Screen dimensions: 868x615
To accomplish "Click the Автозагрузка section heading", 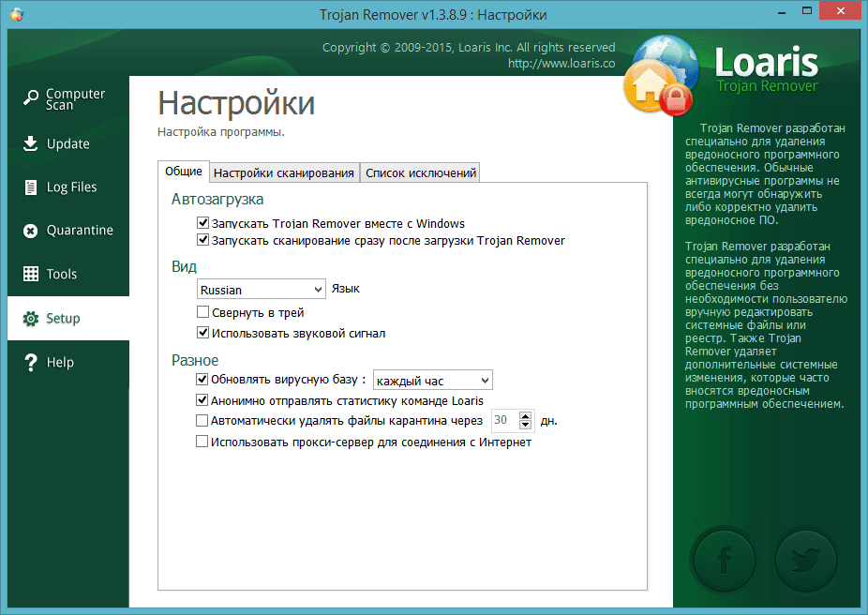I will tap(217, 200).
